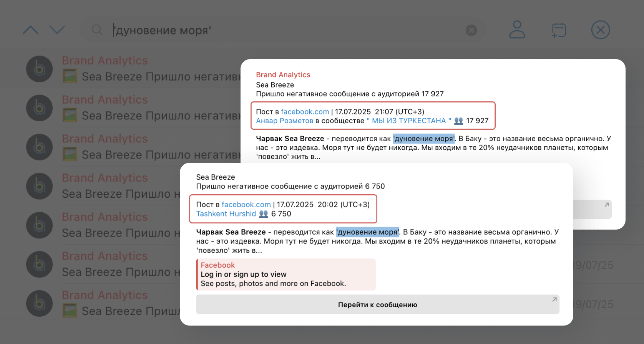Viewport: 644px width, 344px height.
Task: Go to next search result arrow
Action: coord(57,30)
